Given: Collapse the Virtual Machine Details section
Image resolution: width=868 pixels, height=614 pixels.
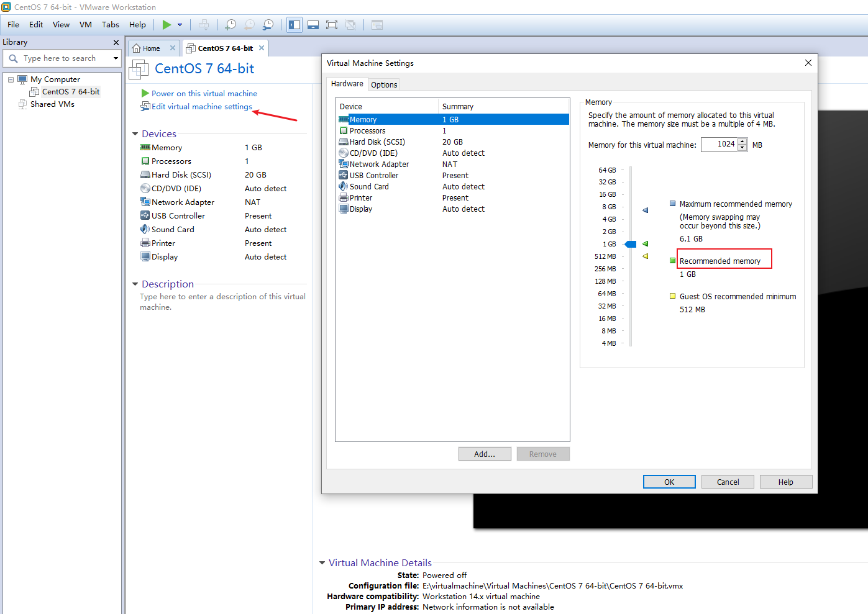Looking at the screenshot, I should point(322,563).
